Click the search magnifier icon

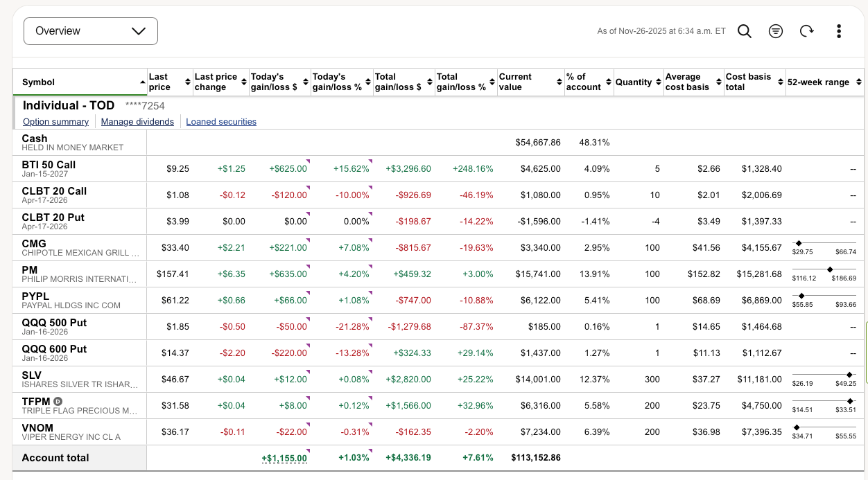[744, 31]
